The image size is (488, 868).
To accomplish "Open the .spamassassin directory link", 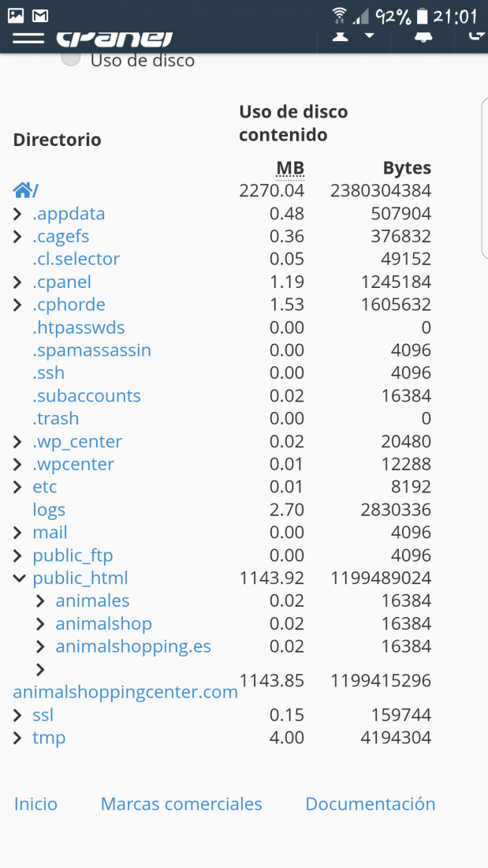I will (x=92, y=350).
